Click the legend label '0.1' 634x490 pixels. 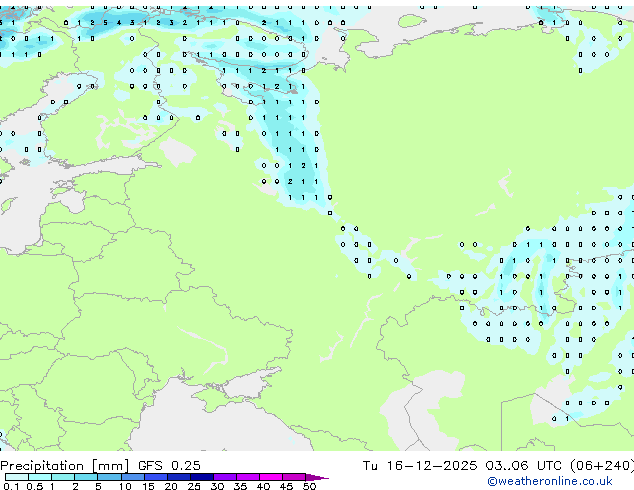coord(11,486)
